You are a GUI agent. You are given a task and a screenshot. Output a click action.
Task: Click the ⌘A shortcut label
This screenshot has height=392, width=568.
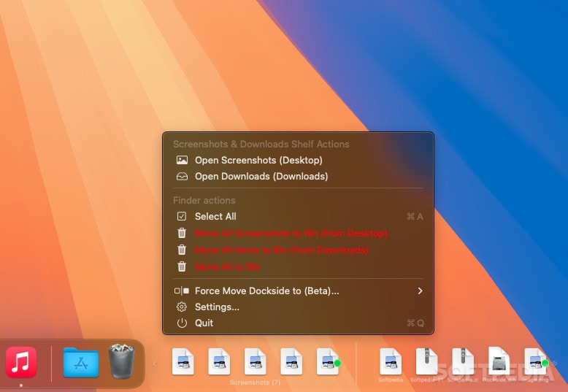pos(415,216)
